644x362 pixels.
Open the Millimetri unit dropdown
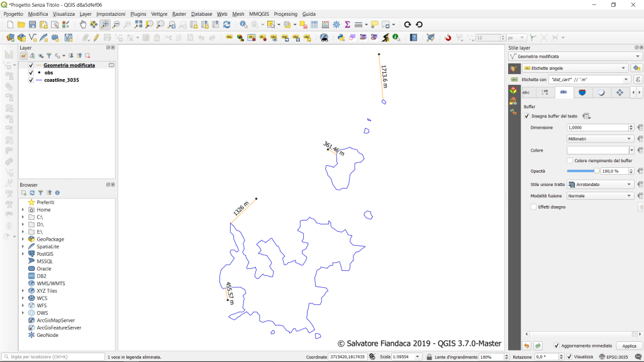click(x=599, y=139)
